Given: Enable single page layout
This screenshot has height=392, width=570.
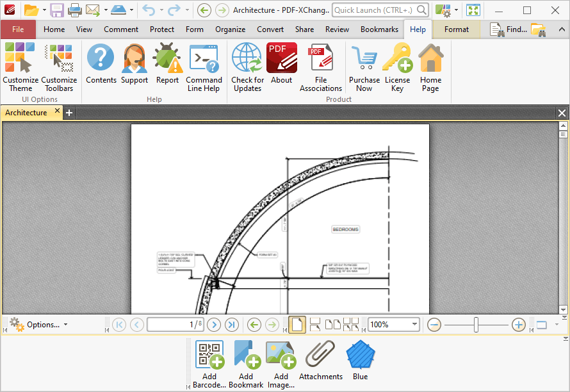Looking at the screenshot, I should point(297,324).
